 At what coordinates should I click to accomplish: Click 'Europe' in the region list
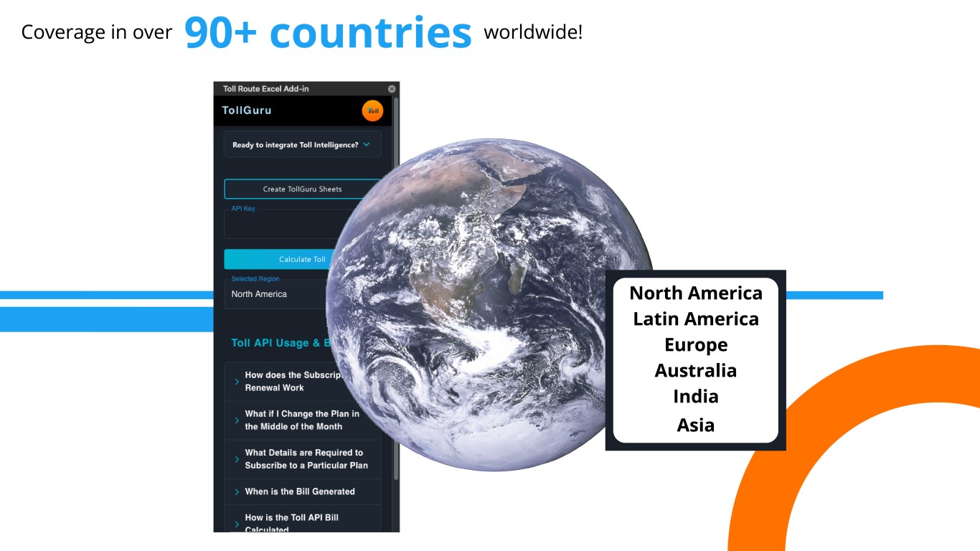(696, 345)
